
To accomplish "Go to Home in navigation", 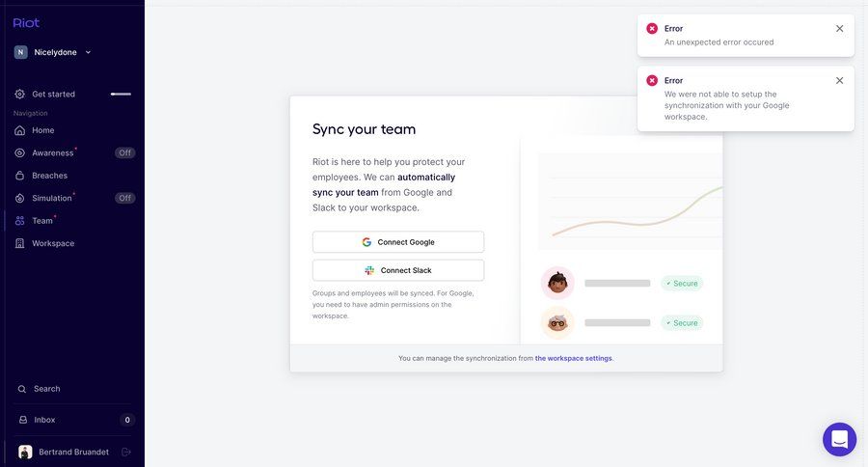I will click(42, 130).
